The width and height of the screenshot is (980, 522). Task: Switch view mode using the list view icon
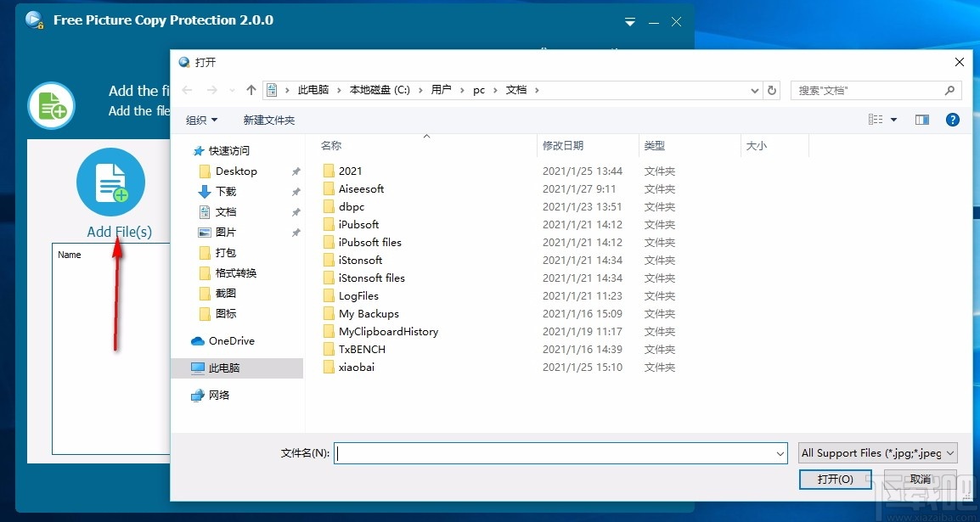click(x=877, y=120)
